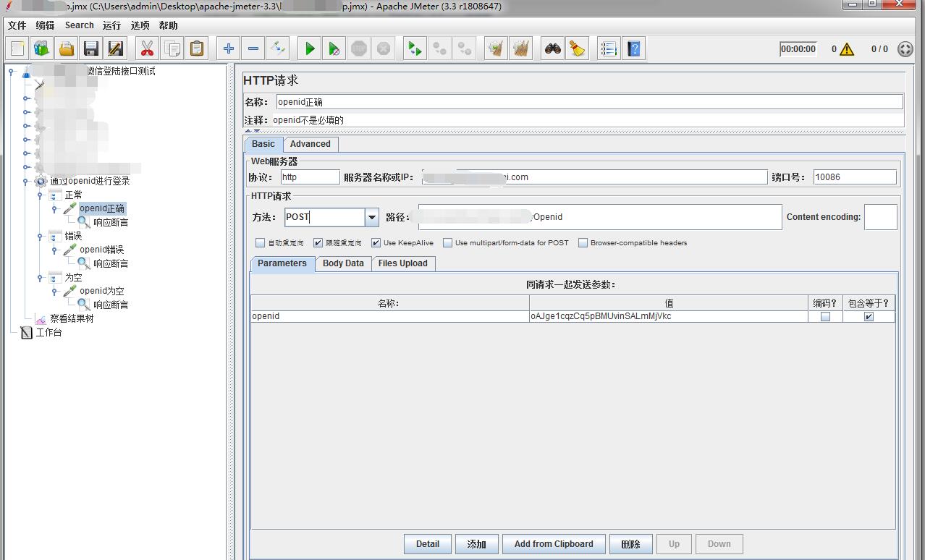Toggle the 跟随重定向 checkbox
The image size is (925, 560).
318,243
